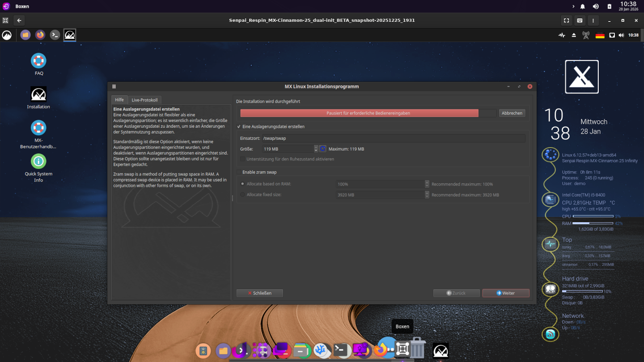The image size is (644, 362).
Task: Click the MX Linux start menu logo
Action: (7, 35)
